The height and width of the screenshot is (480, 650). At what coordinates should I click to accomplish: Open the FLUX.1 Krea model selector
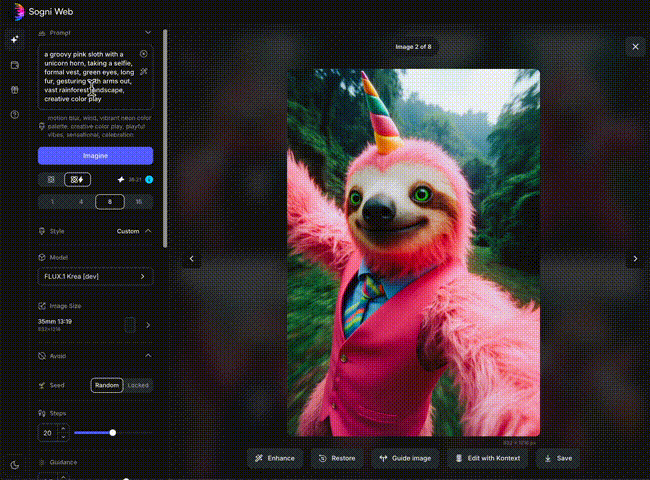pyautogui.click(x=95, y=276)
